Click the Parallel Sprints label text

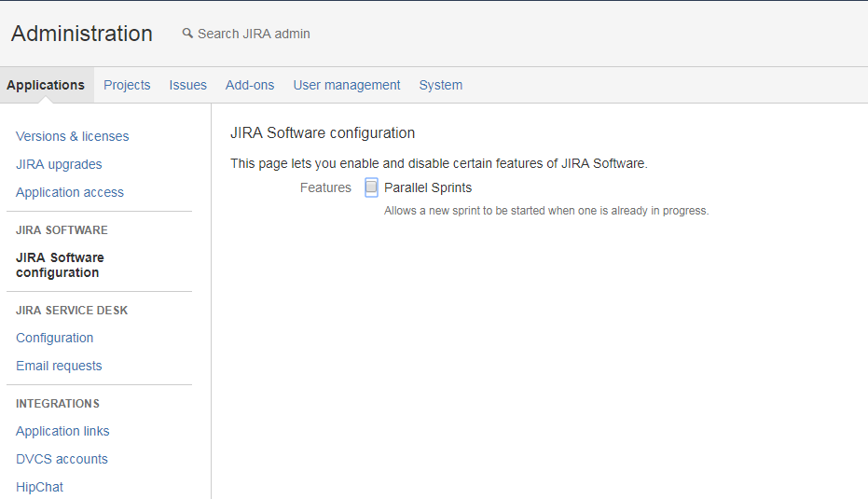coord(428,187)
